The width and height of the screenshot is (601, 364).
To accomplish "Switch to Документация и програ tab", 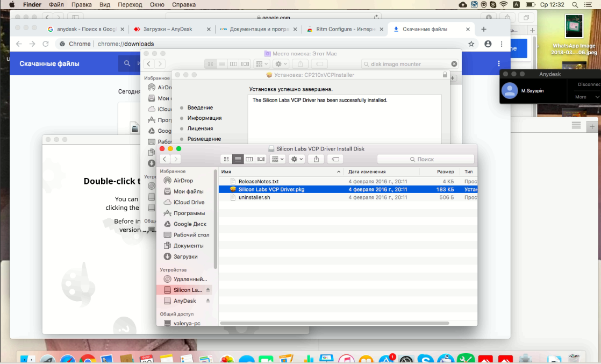I will (259, 29).
